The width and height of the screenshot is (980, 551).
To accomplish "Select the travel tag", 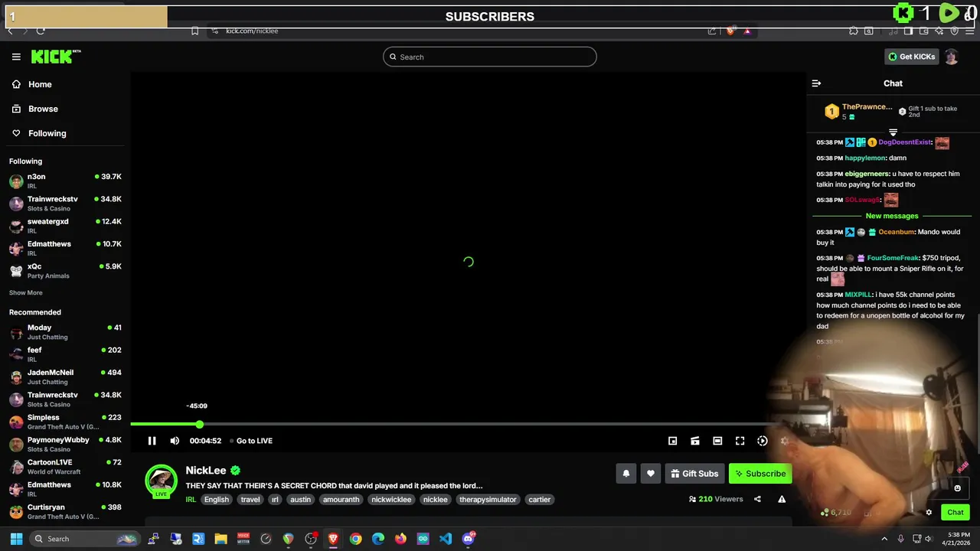I will coord(250,500).
